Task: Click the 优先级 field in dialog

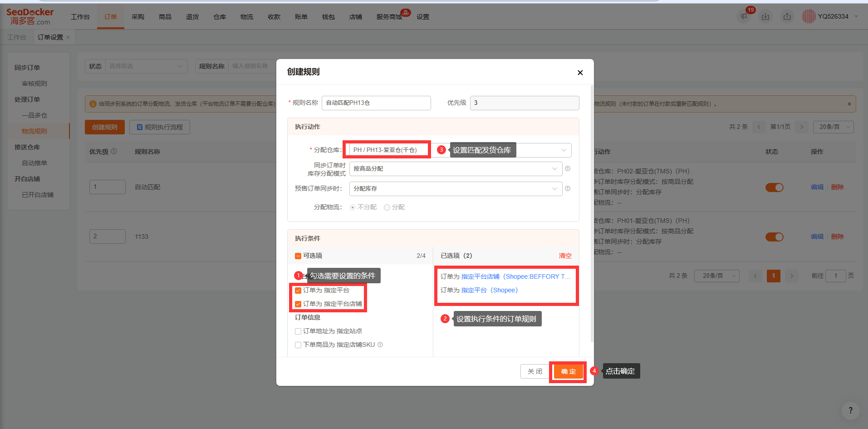Action: click(525, 103)
